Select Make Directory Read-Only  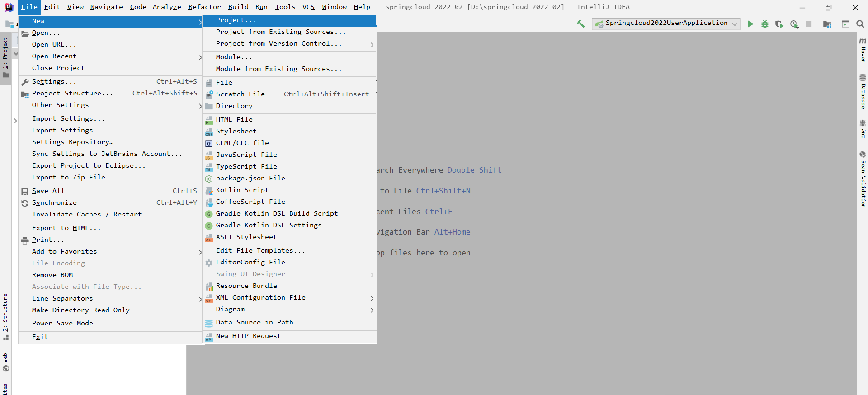click(110, 310)
